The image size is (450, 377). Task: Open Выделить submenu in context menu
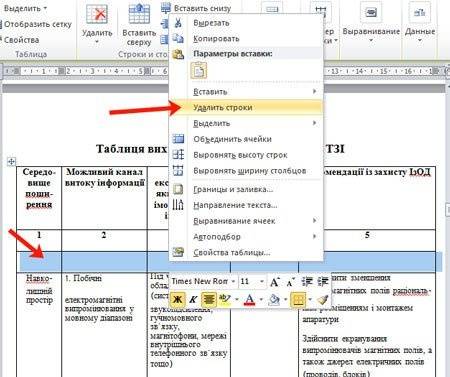click(x=245, y=123)
